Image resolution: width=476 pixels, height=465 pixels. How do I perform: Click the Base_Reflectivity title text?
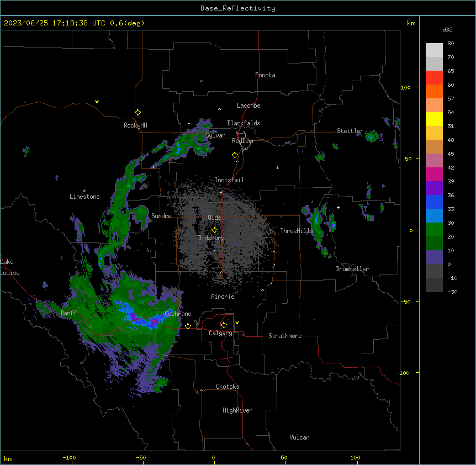pos(238,8)
